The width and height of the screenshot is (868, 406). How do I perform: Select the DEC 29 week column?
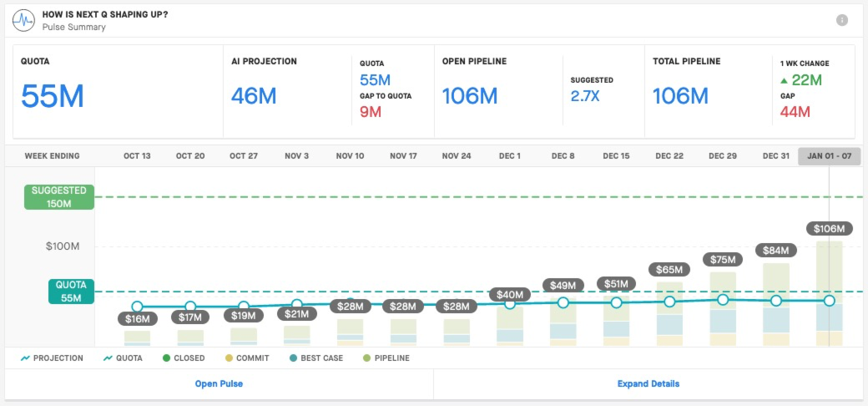point(723,156)
